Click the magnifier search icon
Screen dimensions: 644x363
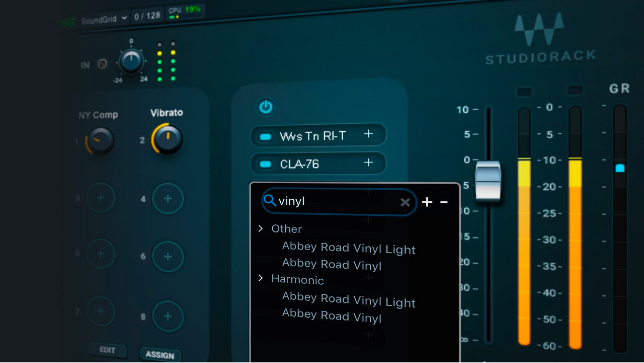(x=269, y=200)
